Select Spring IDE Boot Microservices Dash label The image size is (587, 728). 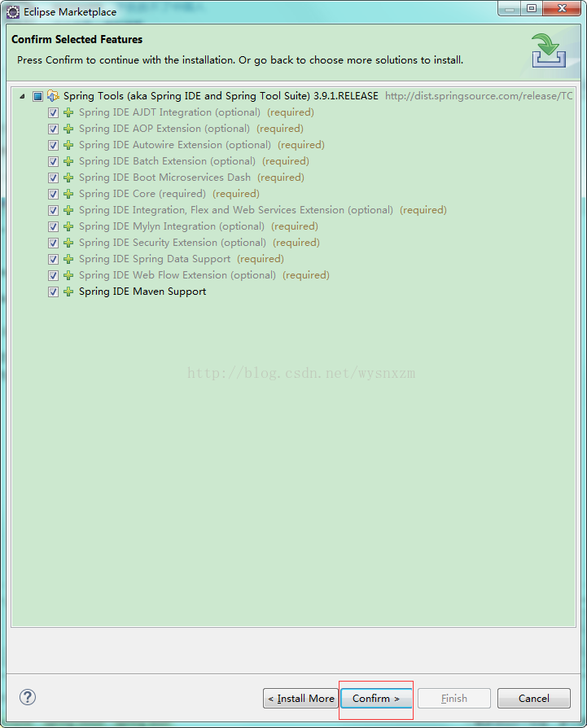click(164, 178)
